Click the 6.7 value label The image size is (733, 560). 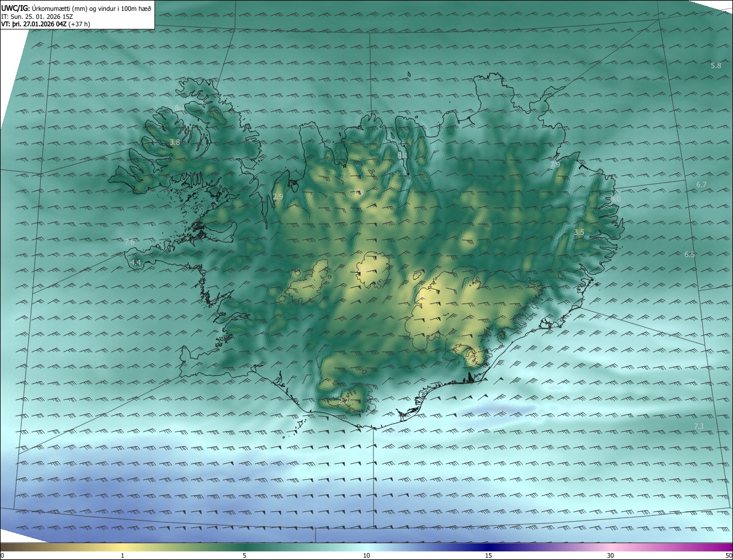[x=702, y=185]
